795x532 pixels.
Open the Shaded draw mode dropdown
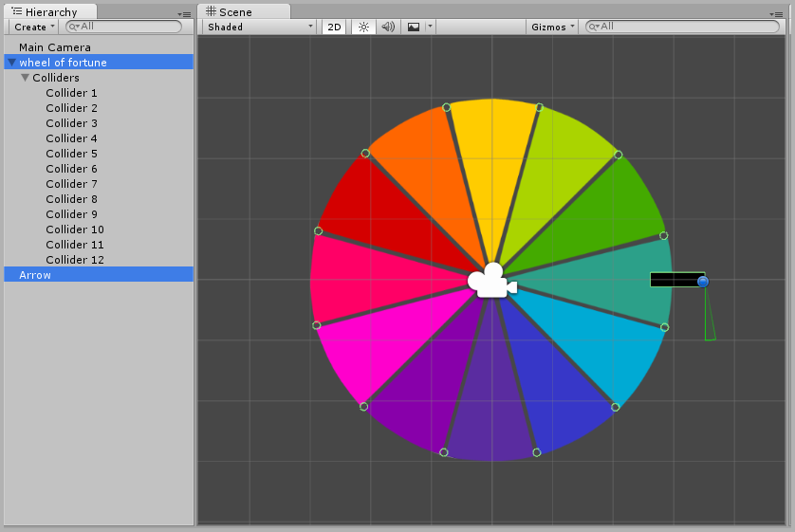point(260,27)
